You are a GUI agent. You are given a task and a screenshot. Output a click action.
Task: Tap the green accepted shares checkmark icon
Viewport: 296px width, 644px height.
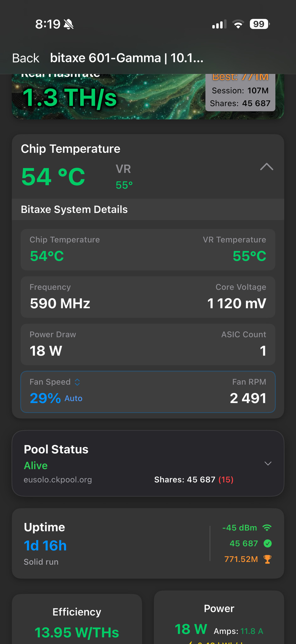click(268, 543)
